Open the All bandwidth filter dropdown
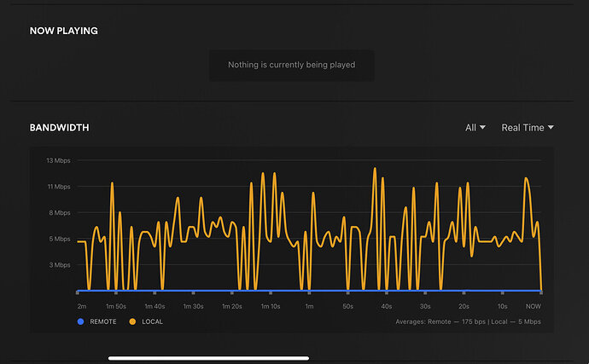 coord(475,128)
